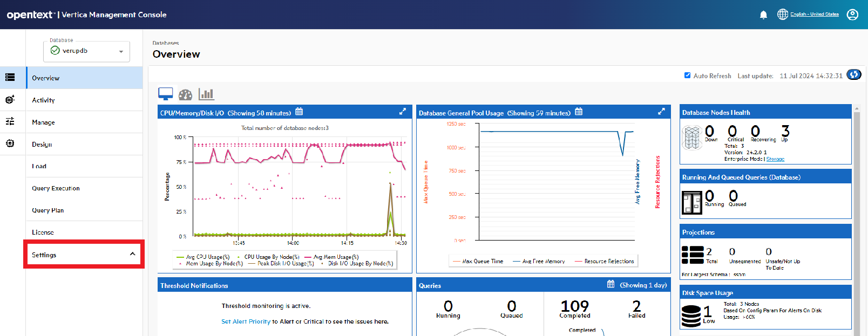Screen dimensions: 868x336
Task: Go to the Manage page
Action: [84, 122]
